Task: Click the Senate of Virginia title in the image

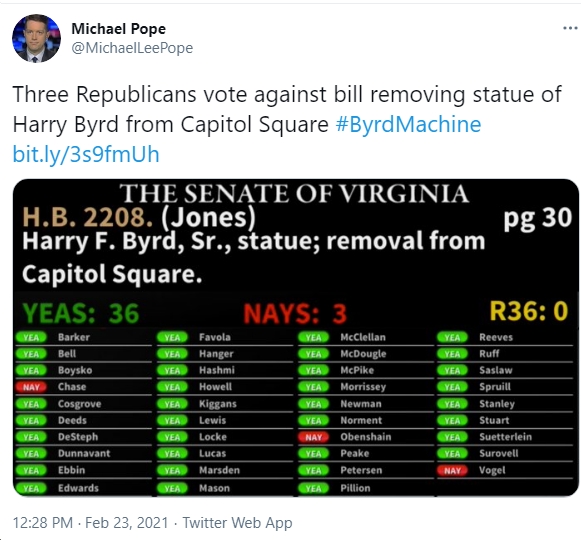Action: [294, 193]
